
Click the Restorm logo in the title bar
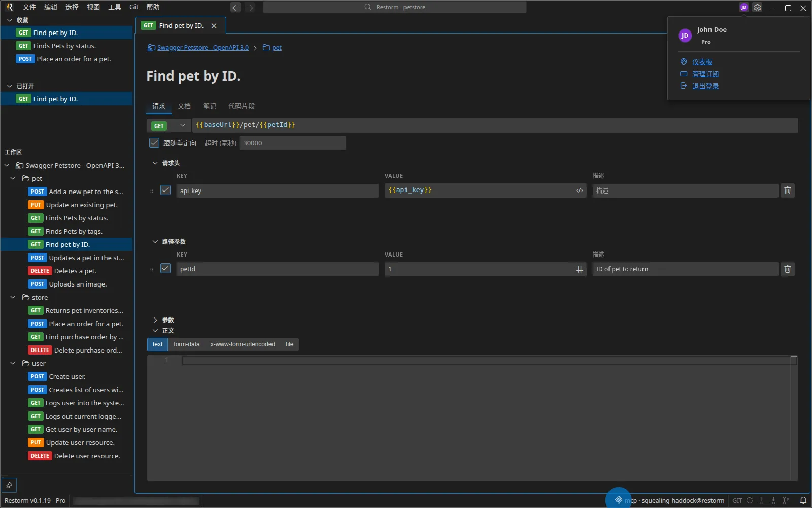click(x=10, y=7)
